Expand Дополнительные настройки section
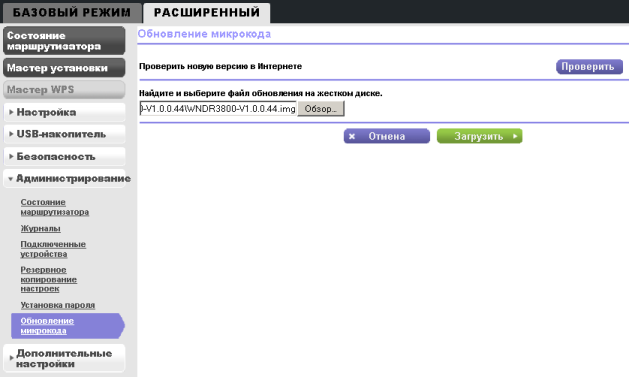Screen dimensions: 629x377 pos(64,358)
